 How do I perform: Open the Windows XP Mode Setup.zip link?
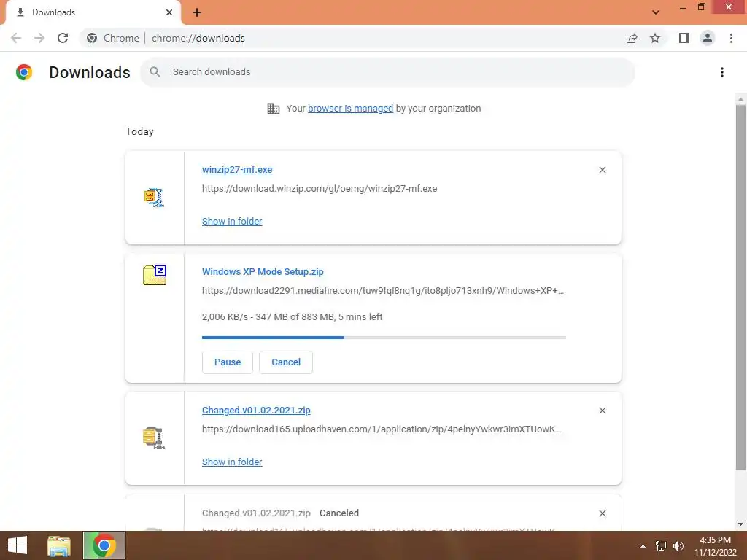pyautogui.click(x=263, y=271)
